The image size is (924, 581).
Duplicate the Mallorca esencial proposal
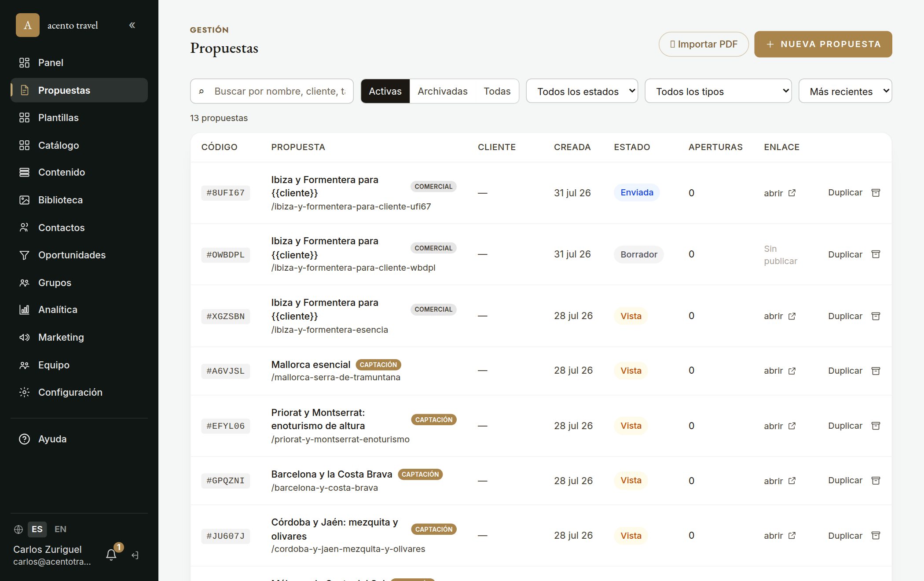click(845, 371)
